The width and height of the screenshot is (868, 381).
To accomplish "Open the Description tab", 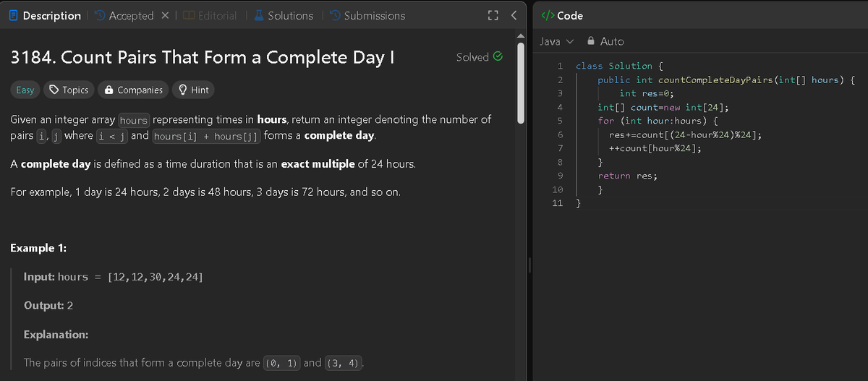I will click(x=45, y=15).
